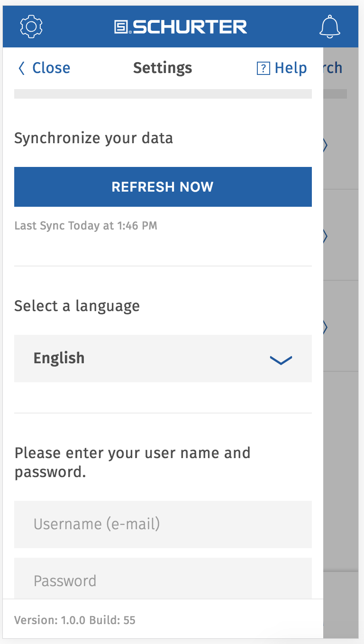The height and width of the screenshot is (644, 364).
Task: Click the Settings panel title
Action: [x=163, y=68]
